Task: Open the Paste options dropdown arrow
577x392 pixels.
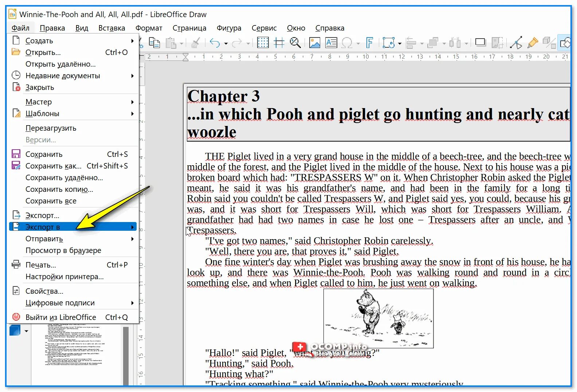Action: 181,44
